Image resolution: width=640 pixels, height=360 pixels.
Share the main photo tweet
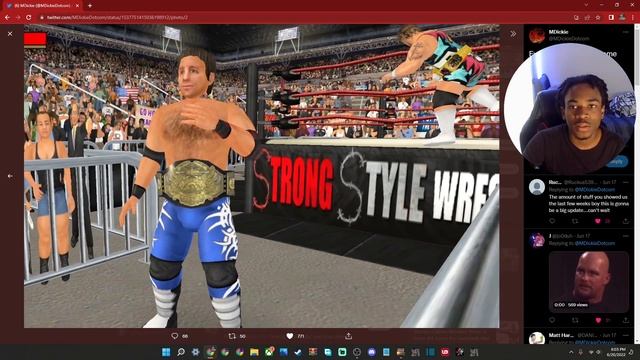(348, 336)
